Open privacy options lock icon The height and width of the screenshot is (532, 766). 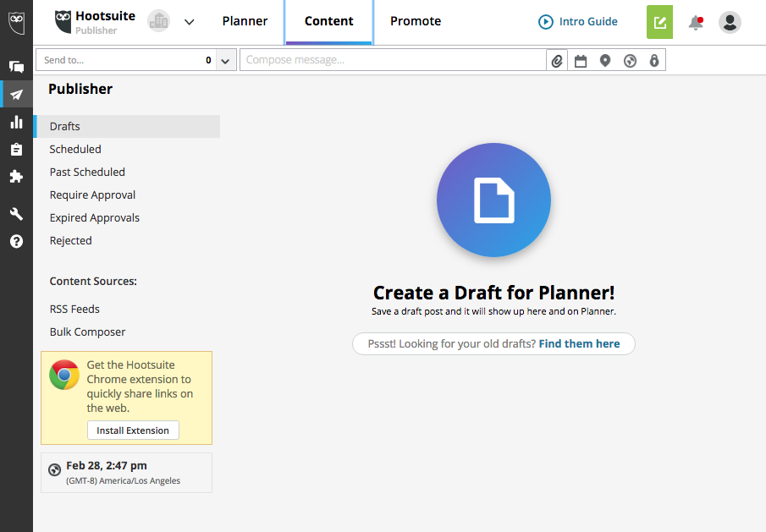(654, 61)
